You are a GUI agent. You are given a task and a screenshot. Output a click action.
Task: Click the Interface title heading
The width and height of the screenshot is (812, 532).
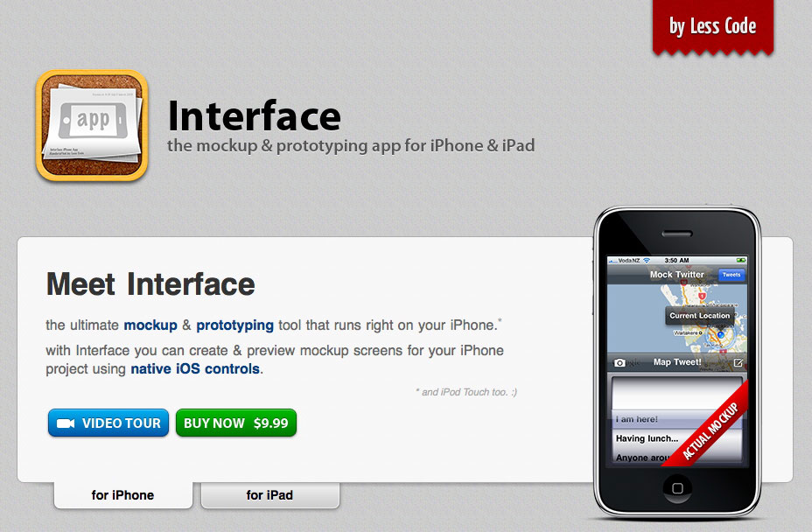pyautogui.click(x=255, y=116)
